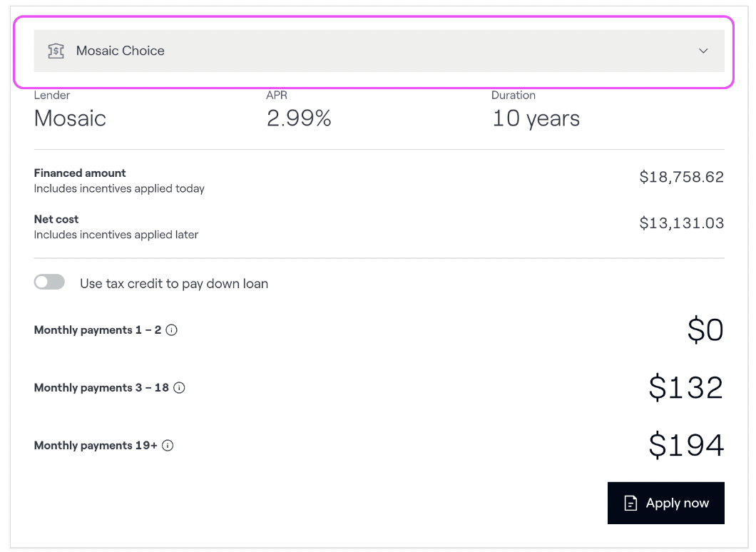Viewport: 756px width, 552px height.
Task: Click the bank icon beside Mosaic Choice
Action: coord(56,51)
